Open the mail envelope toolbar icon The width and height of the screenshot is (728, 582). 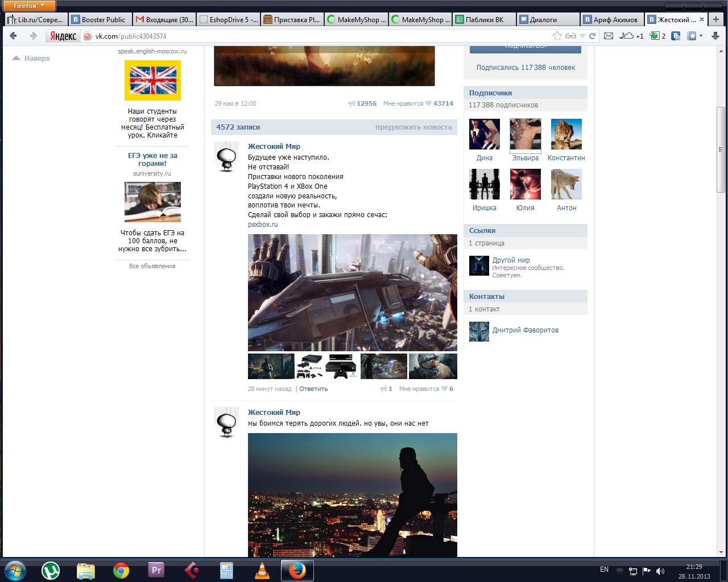click(x=608, y=36)
